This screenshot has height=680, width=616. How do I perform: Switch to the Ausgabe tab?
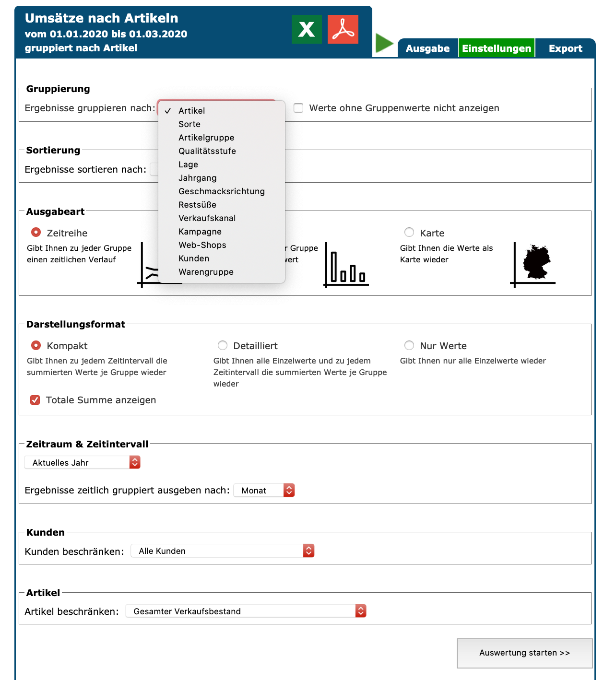point(427,48)
